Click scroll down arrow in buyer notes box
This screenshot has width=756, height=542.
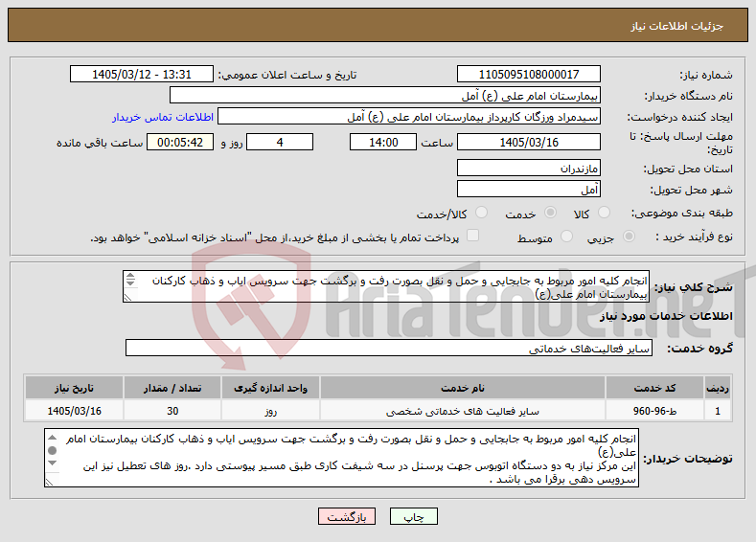tap(52, 463)
